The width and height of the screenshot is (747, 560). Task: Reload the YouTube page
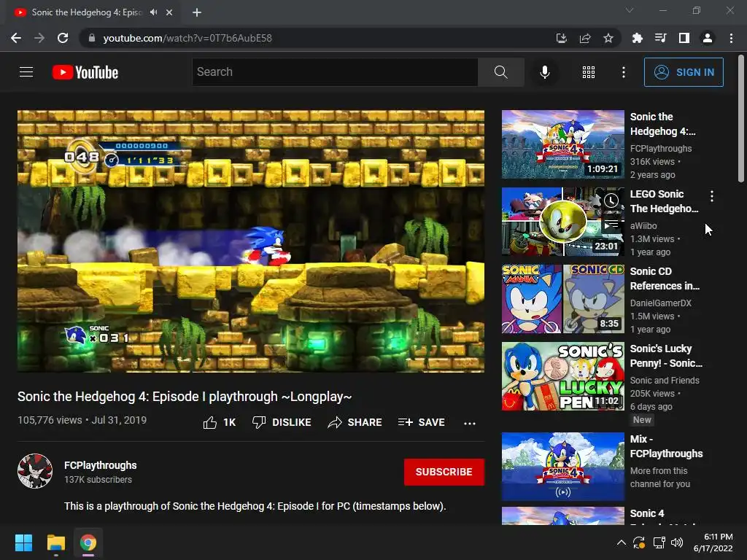63,38
